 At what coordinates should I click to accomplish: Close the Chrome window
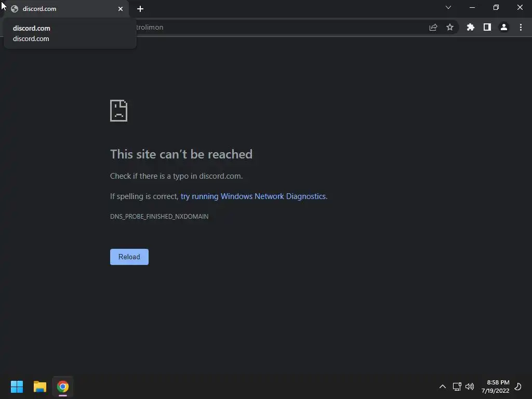(520, 7)
